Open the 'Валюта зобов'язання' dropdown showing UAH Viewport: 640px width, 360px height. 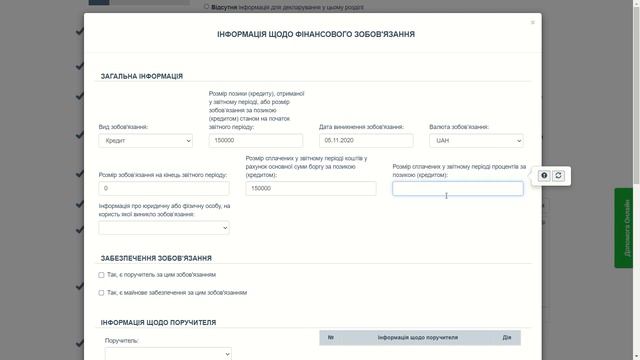coord(476,140)
